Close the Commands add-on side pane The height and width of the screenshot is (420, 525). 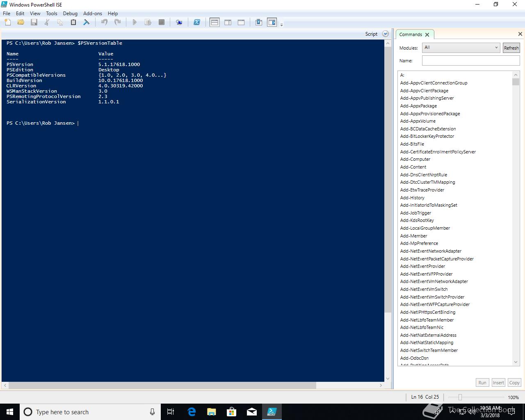tap(520, 34)
